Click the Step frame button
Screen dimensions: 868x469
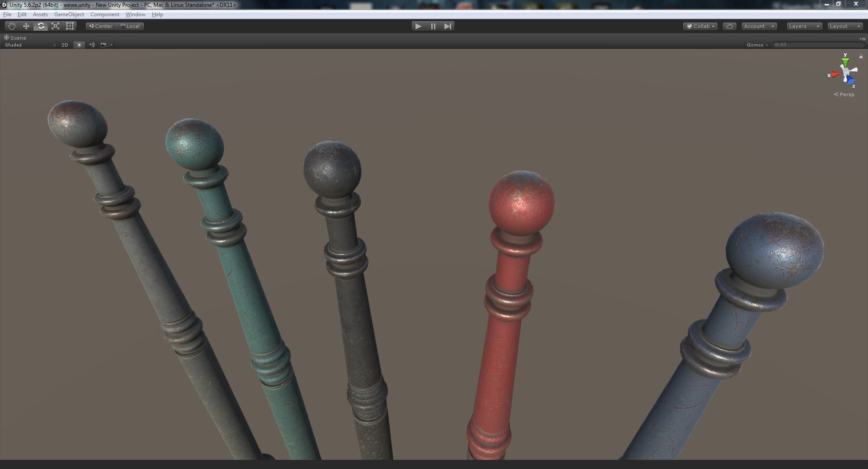448,26
